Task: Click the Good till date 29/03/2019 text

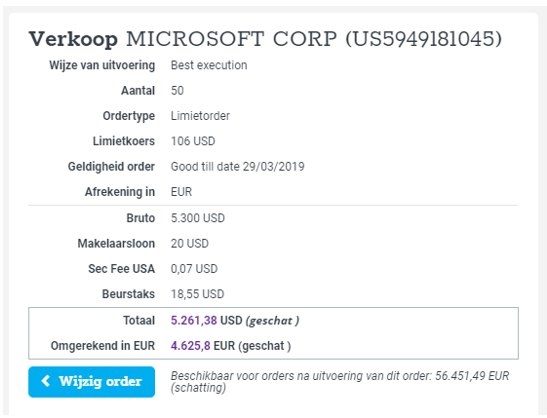Action: pos(238,166)
